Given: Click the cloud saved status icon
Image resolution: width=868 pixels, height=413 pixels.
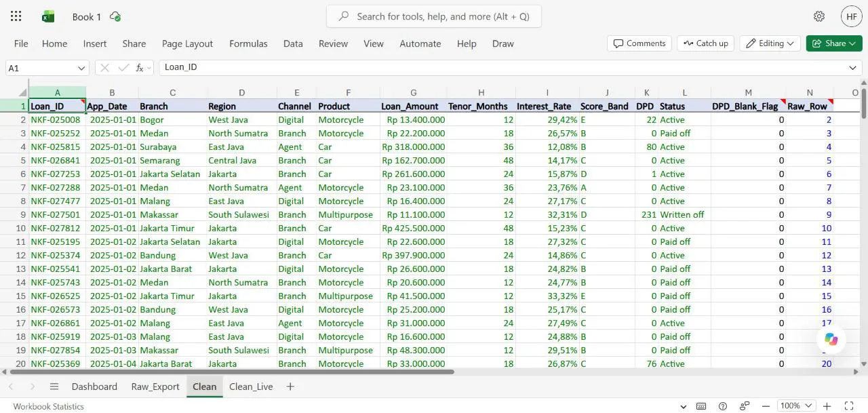Looking at the screenshot, I should click(x=115, y=16).
